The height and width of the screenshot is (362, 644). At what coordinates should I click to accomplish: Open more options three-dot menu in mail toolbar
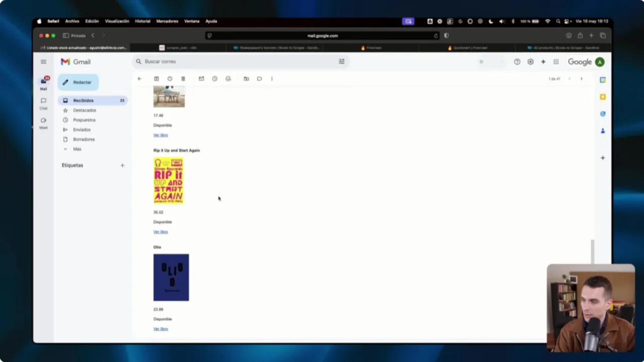tap(272, 79)
